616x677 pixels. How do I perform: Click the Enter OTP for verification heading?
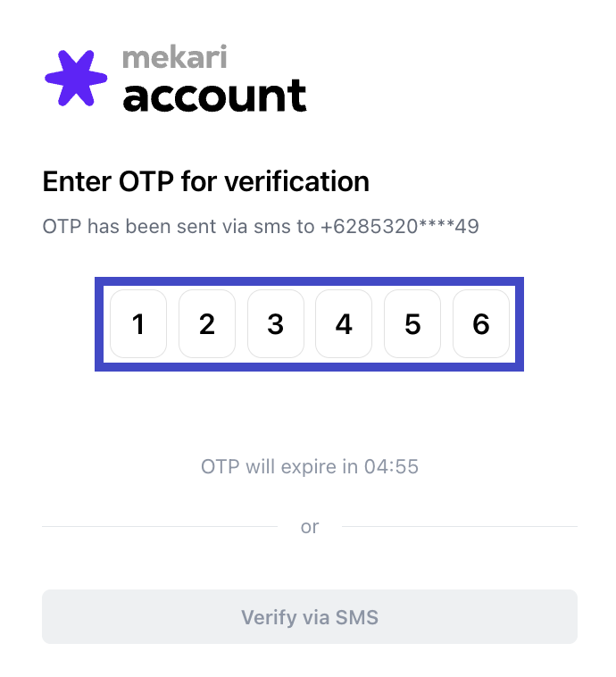(x=205, y=182)
